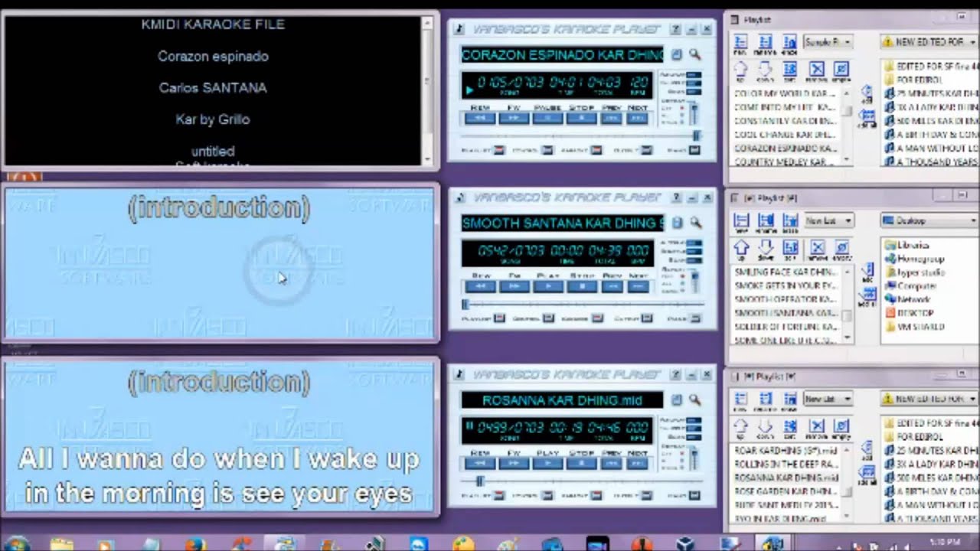
Task: Rewind in the Corazon Espinado player
Action: click(481, 119)
